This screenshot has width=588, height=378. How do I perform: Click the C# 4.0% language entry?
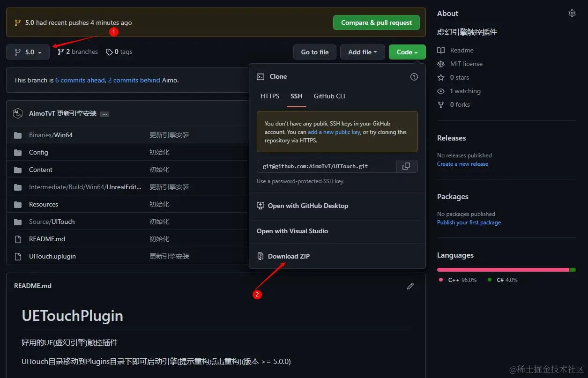coord(503,280)
